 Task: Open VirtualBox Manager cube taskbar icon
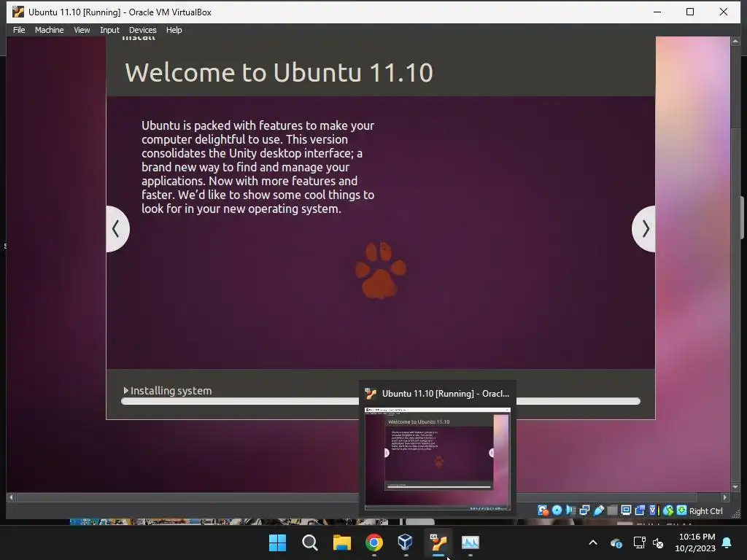point(406,542)
